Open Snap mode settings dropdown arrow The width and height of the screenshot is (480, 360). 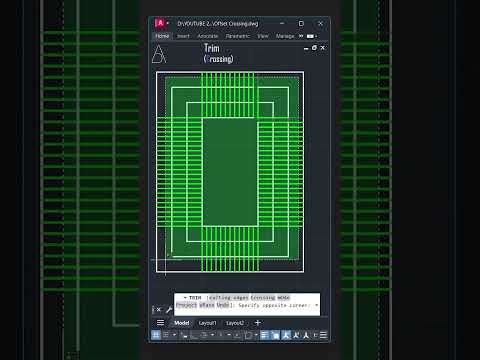174,335
